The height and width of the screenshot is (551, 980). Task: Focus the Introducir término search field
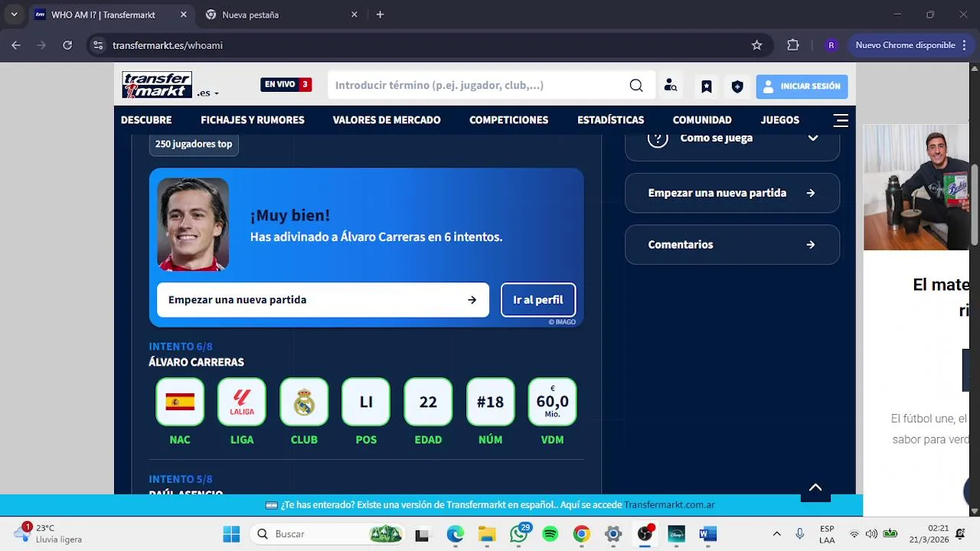point(477,85)
